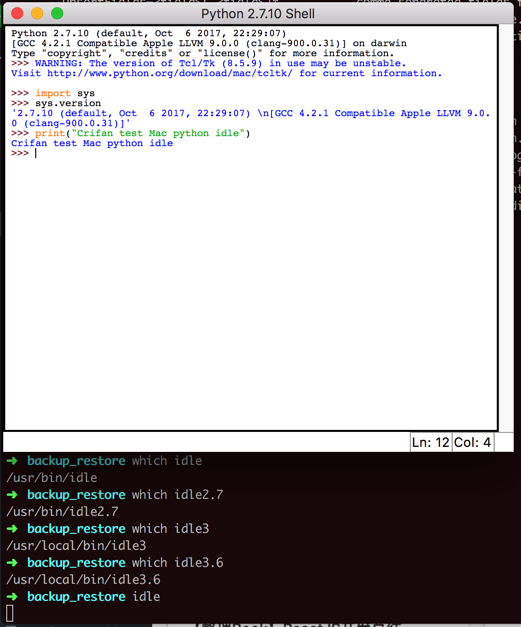Click the 'Ln: 12' status indicator

click(x=431, y=442)
